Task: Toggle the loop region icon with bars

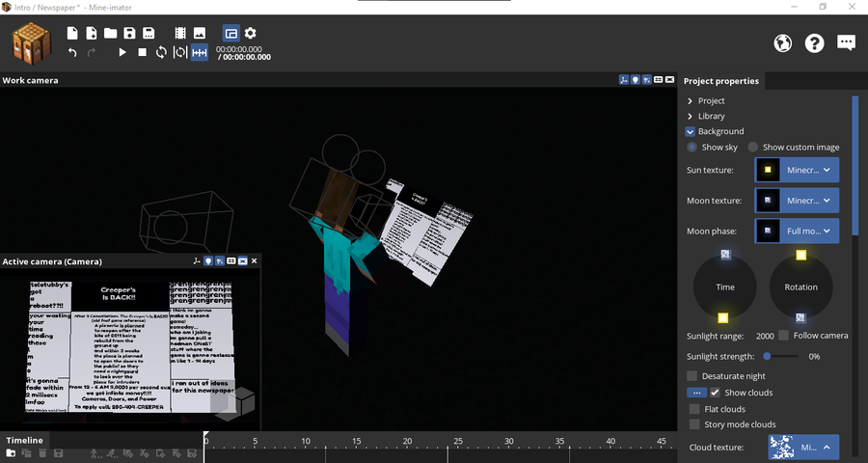Action: click(180, 52)
